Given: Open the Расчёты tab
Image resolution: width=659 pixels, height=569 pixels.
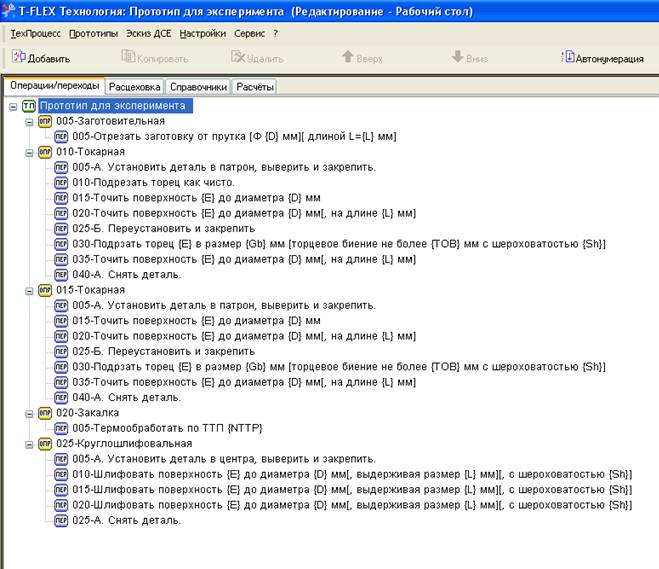Looking at the screenshot, I should click(254, 87).
